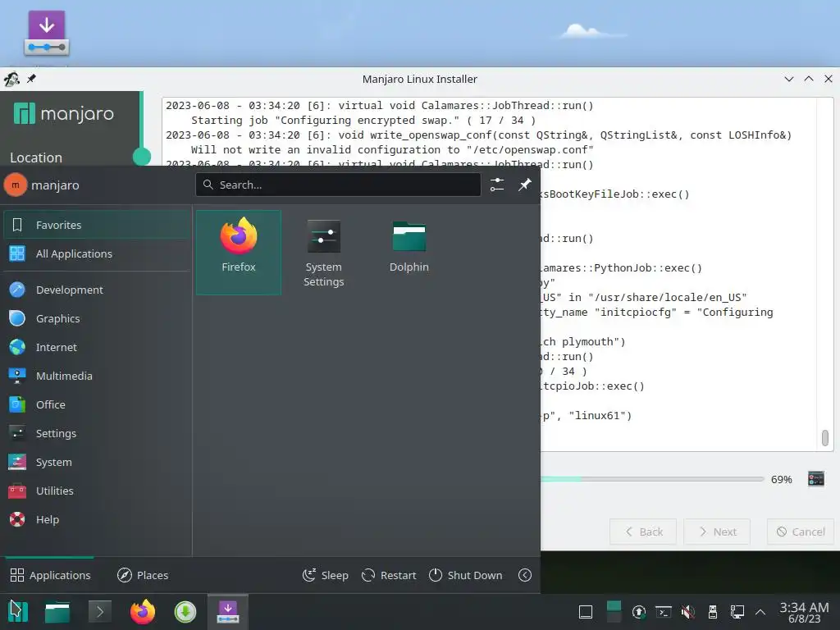This screenshot has height=630, width=840.
Task: Open green download installer taskbar icon
Action: [185, 612]
